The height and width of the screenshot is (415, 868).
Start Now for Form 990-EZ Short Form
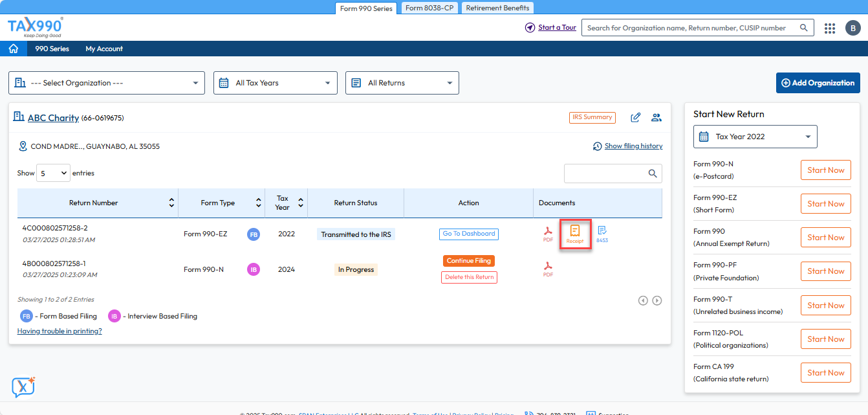click(826, 204)
